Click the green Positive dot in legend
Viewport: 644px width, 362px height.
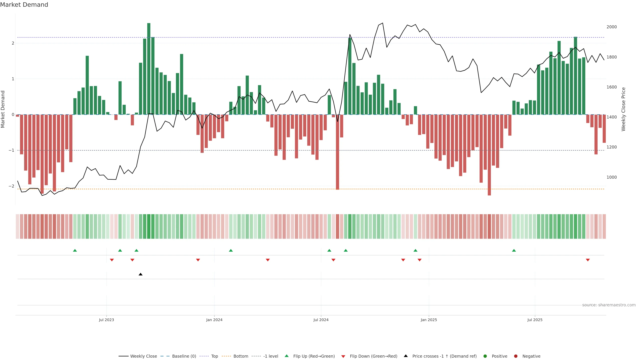click(x=485, y=356)
